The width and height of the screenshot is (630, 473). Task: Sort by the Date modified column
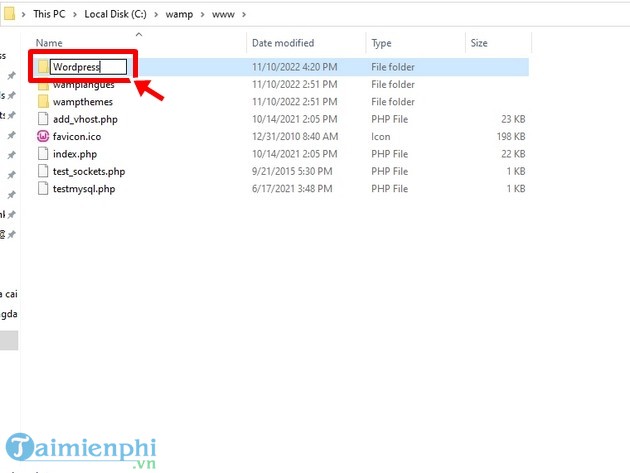pyautogui.click(x=283, y=43)
